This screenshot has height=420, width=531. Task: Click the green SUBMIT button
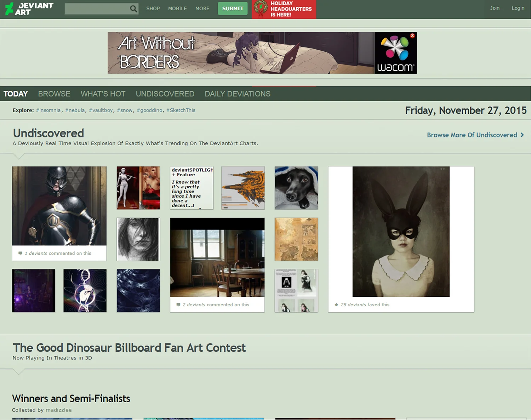point(233,8)
